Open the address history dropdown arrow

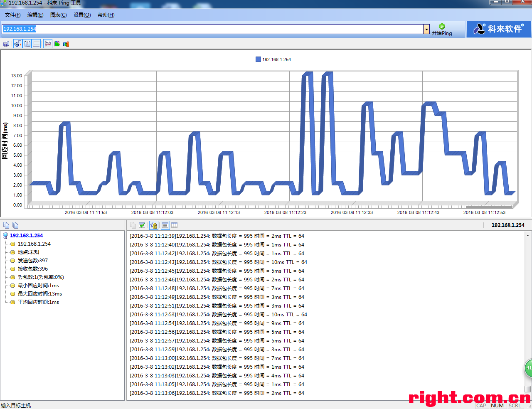pyautogui.click(x=426, y=29)
